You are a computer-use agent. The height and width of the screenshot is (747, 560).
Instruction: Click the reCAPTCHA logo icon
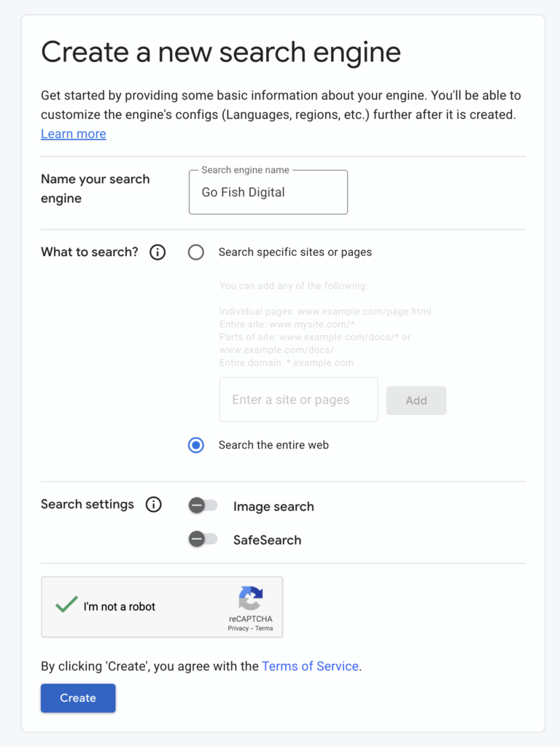tap(250, 599)
